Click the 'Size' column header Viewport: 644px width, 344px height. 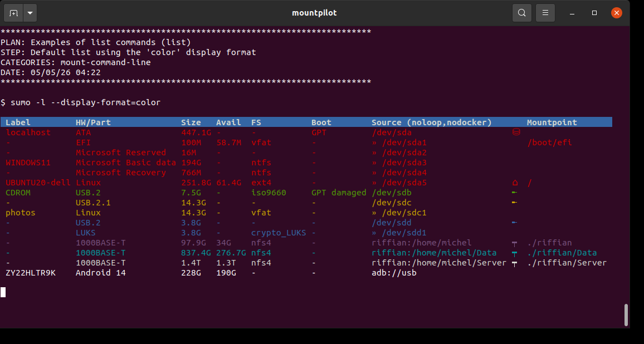191,122
